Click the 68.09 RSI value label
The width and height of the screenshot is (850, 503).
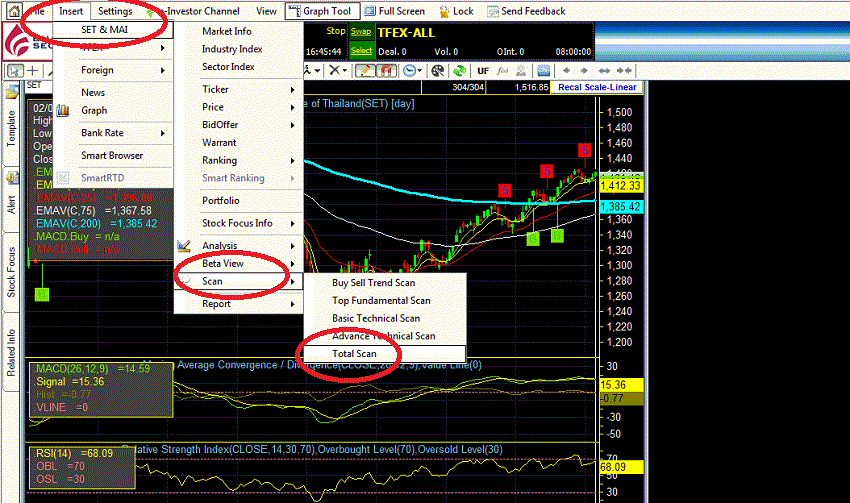click(621, 467)
